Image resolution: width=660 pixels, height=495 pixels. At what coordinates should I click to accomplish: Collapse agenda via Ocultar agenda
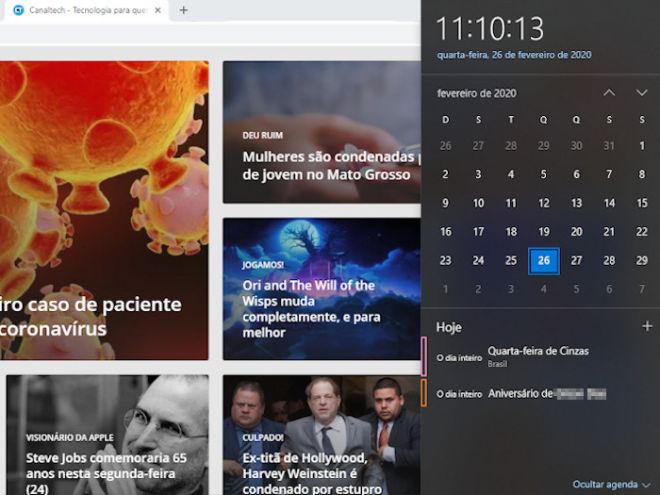pos(611,484)
